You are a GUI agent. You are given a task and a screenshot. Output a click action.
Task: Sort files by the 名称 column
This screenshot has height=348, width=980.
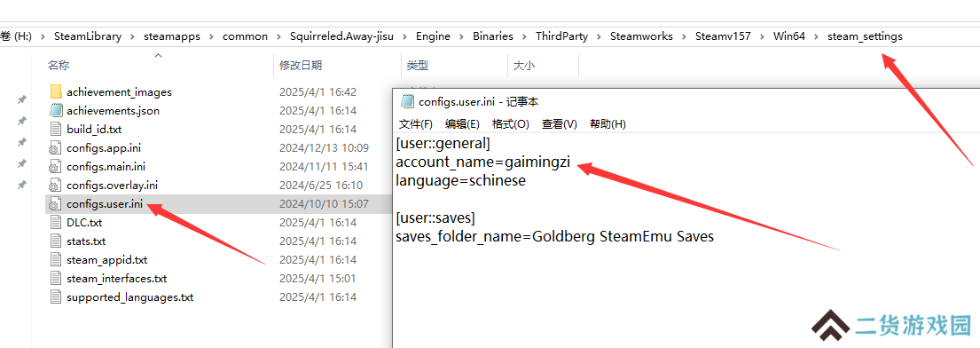[59, 65]
